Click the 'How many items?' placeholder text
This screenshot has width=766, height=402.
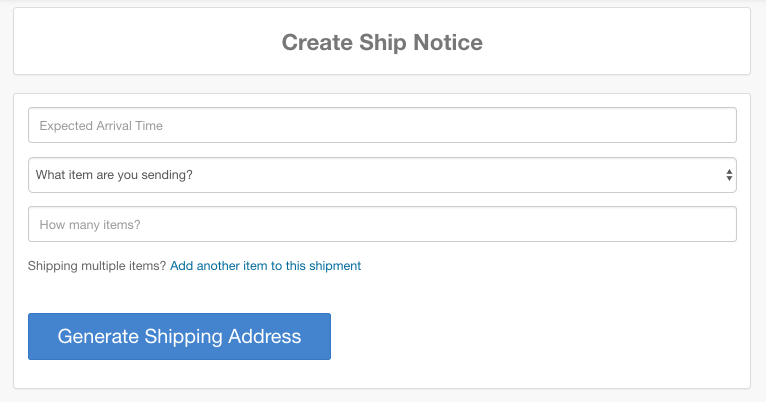tap(90, 225)
